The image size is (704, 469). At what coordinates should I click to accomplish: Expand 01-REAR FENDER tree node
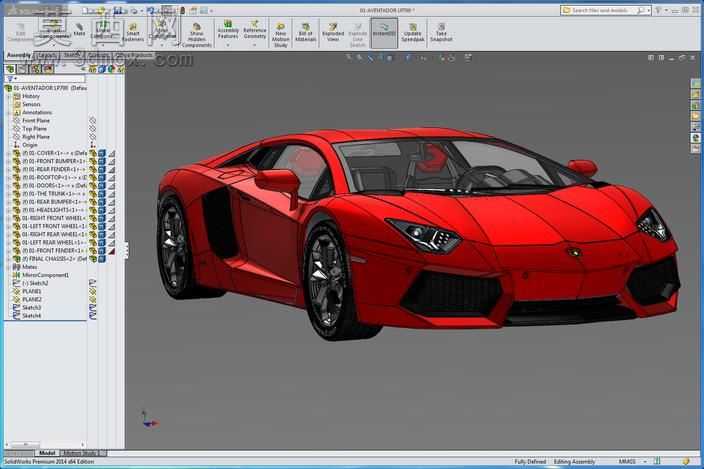click(9, 169)
